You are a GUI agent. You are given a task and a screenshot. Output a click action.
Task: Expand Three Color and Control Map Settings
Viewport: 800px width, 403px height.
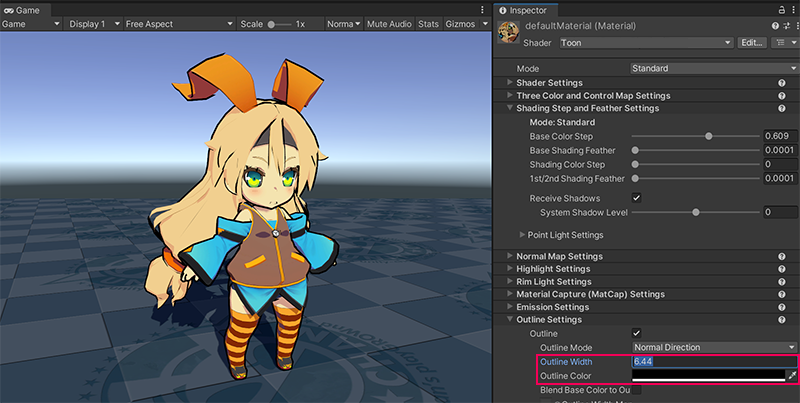pyautogui.click(x=510, y=95)
